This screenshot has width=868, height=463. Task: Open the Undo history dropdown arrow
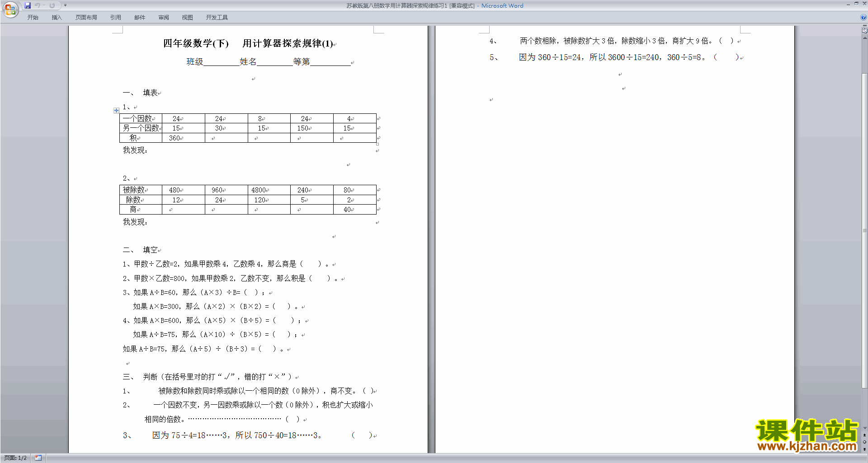[44, 5]
